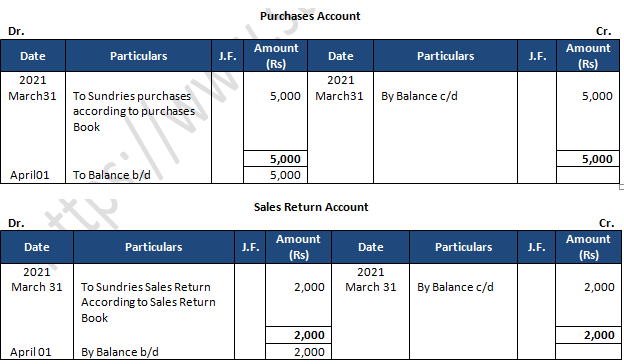Click the 'Cr.' label above the Sales Return table
624x364 pixels.
coord(606,223)
